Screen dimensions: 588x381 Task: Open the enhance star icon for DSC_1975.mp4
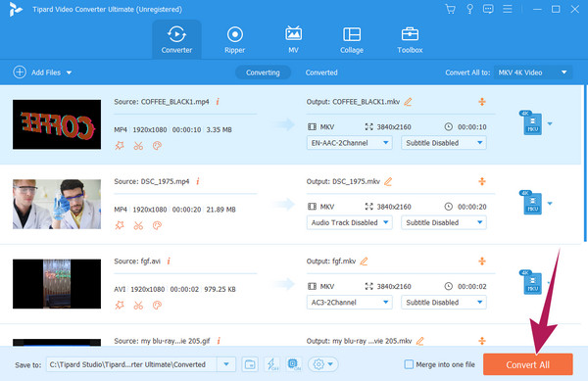point(120,225)
